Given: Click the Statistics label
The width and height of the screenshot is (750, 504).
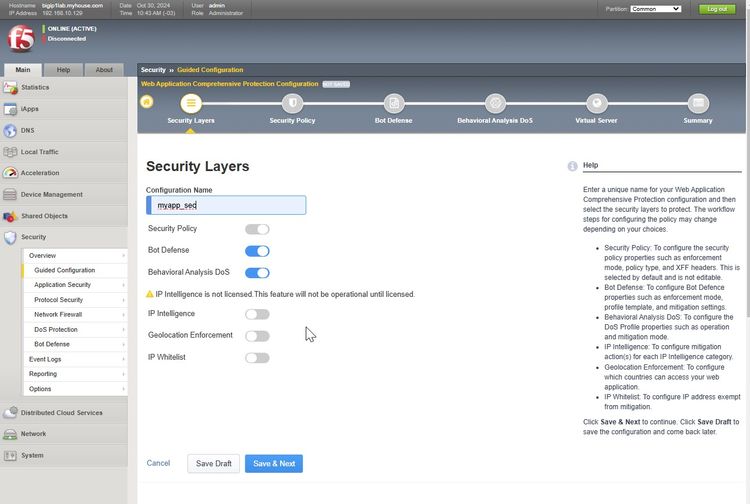Looking at the screenshot, I should [35, 88].
